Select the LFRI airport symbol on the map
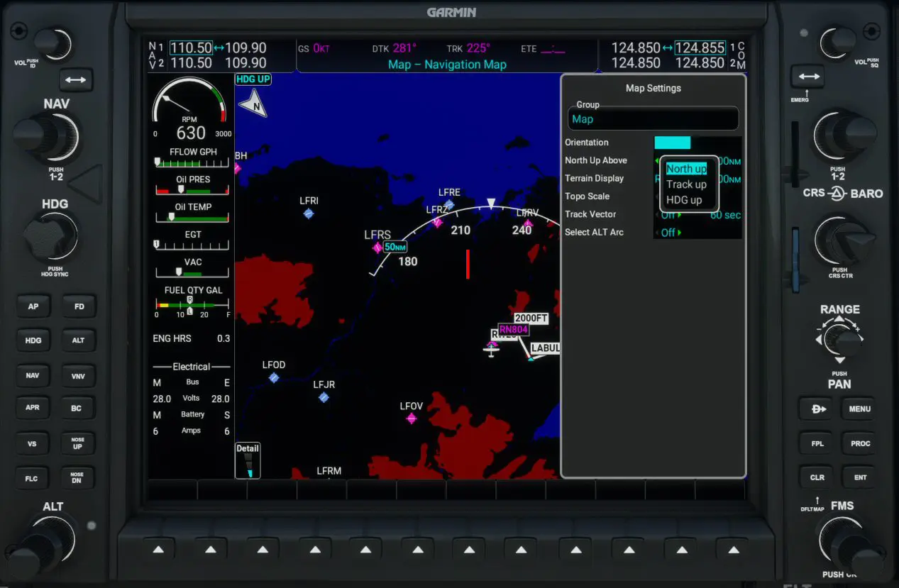 click(x=309, y=213)
